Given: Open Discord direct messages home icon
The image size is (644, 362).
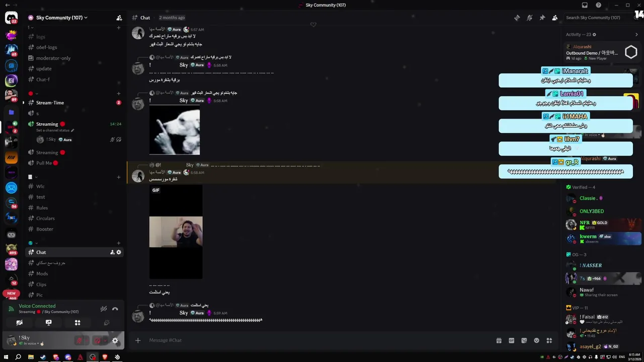Looking at the screenshot, I should (11, 18).
